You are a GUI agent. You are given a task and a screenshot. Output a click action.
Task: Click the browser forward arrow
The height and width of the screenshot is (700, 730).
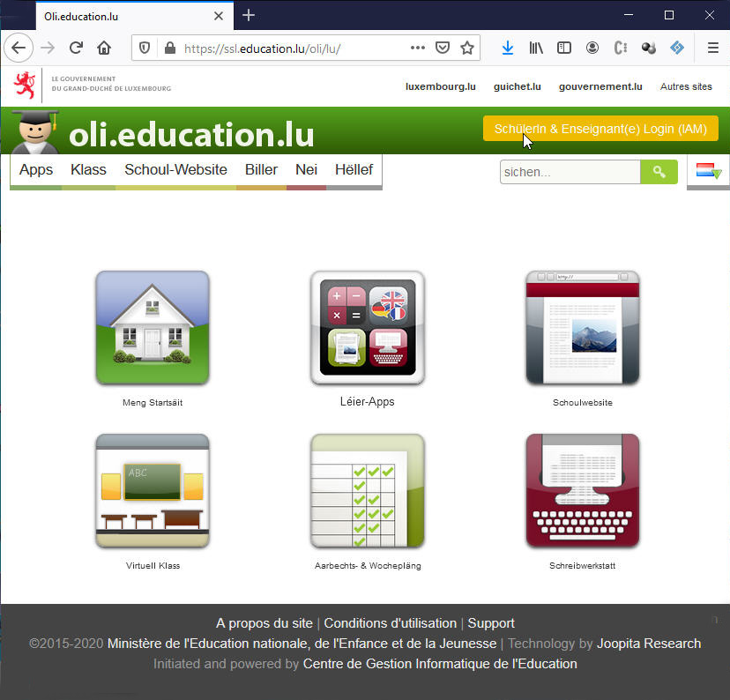click(x=48, y=48)
